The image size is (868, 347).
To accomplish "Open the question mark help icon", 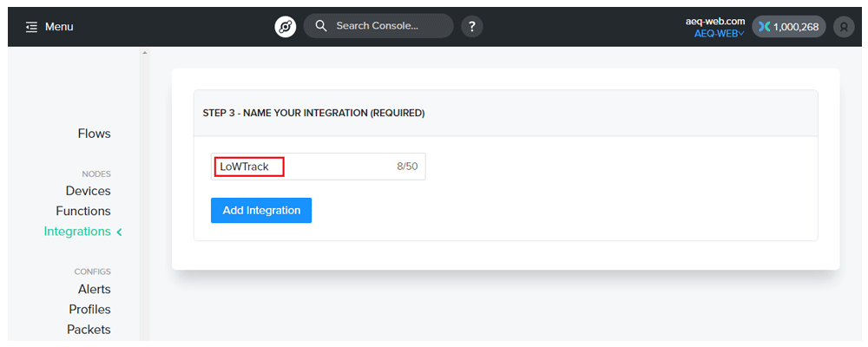I will 471,27.
